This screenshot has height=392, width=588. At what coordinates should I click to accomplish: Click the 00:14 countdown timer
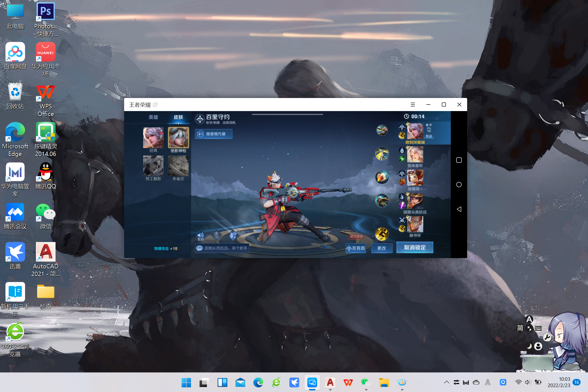pyautogui.click(x=414, y=117)
